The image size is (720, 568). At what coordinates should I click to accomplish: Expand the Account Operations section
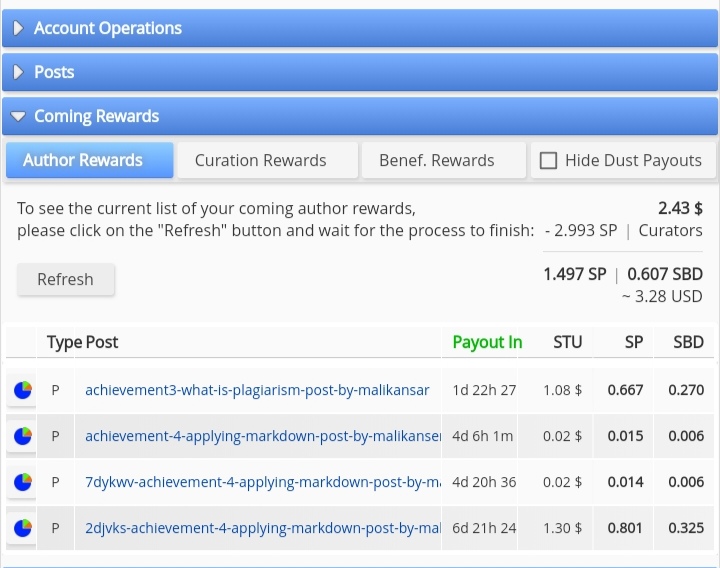[x=360, y=28]
